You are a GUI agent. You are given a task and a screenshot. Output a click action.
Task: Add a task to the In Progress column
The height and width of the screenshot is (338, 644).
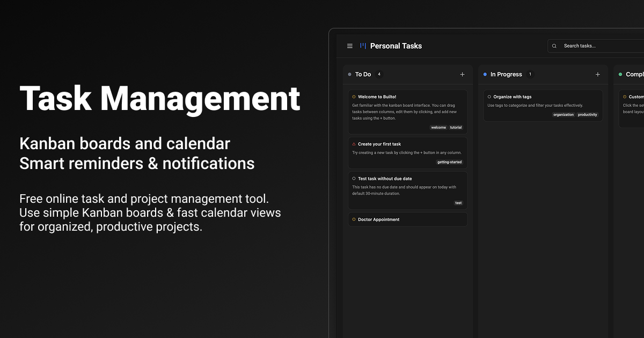598,75
